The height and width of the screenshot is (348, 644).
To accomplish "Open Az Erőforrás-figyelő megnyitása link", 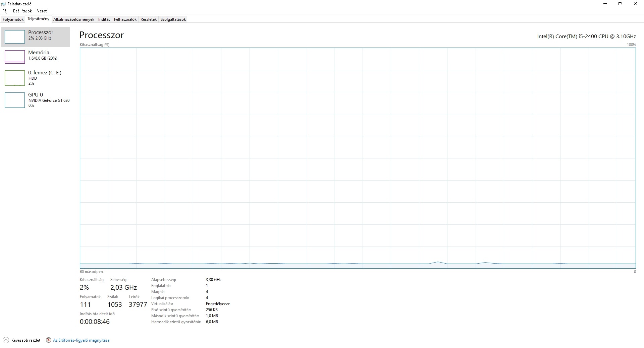I will pyautogui.click(x=81, y=340).
